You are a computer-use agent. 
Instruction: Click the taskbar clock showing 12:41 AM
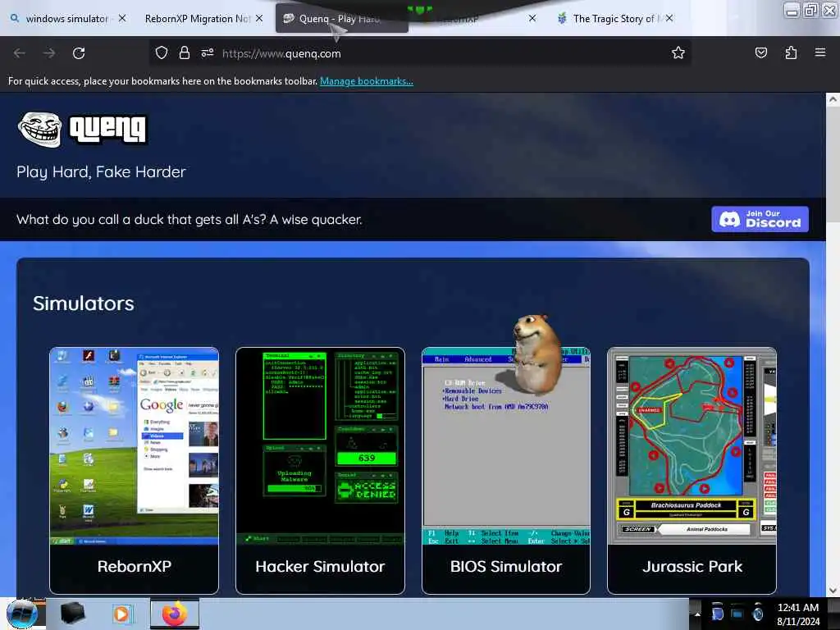797,614
